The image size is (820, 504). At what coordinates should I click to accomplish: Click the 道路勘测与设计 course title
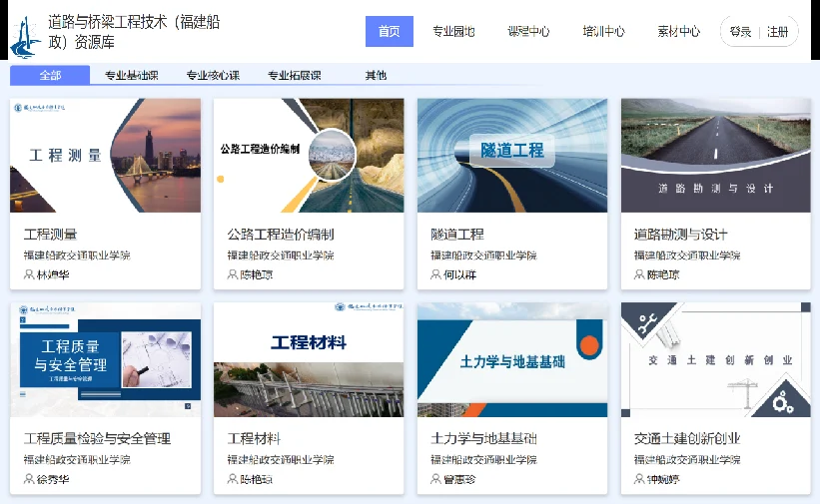click(680, 235)
